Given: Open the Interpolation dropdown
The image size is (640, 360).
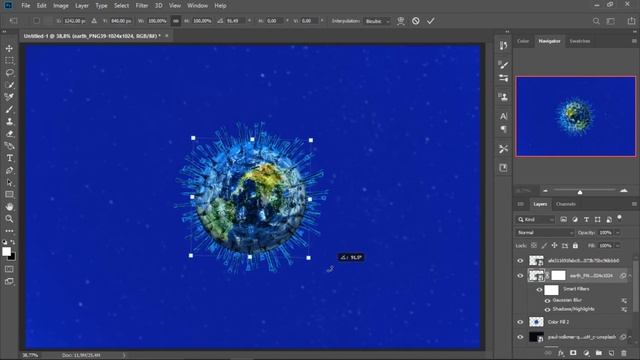Looking at the screenshot, I should coord(377,21).
